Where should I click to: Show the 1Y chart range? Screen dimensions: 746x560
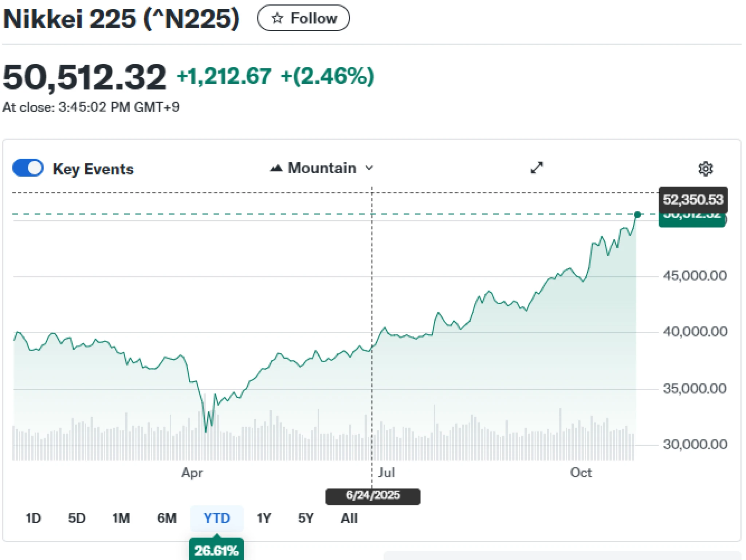(x=264, y=518)
